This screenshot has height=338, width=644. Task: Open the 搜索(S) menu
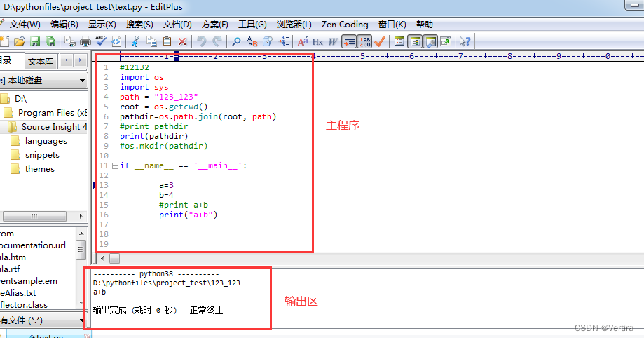pyautogui.click(x=139, y=25)
